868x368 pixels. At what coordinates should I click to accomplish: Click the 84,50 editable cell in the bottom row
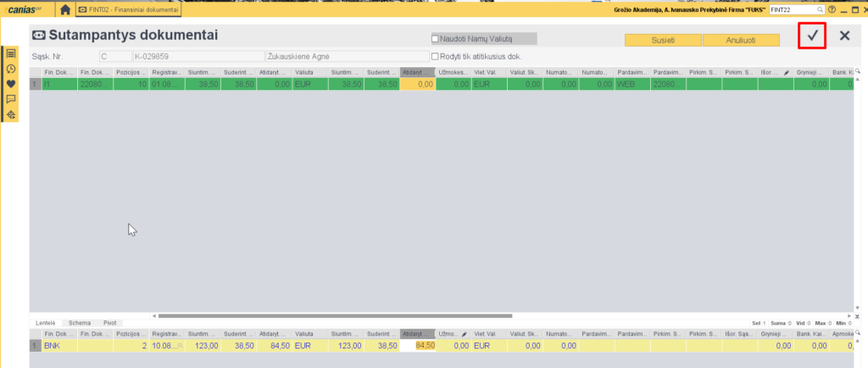point(423,346)
